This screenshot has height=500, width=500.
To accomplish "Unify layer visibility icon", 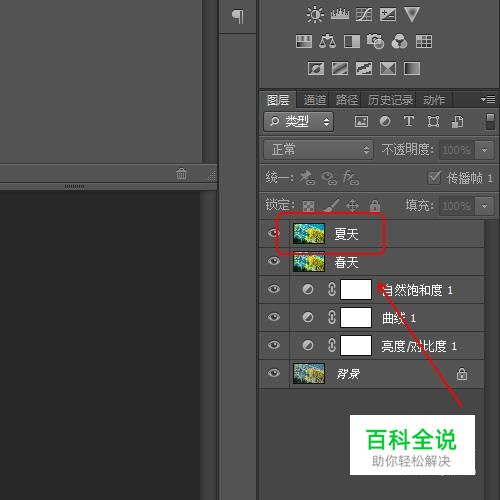I will click(x=329, y=178).
